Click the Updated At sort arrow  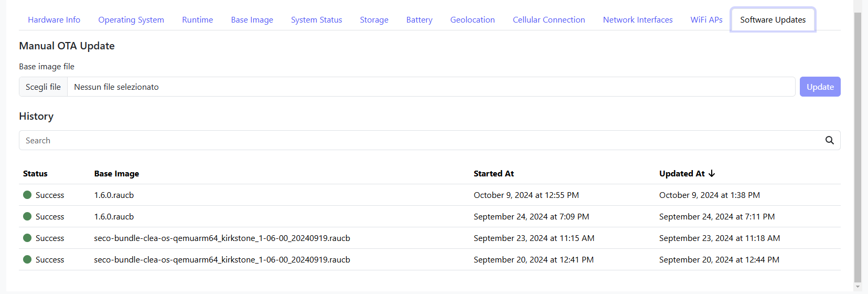click(x=712, y=173)
